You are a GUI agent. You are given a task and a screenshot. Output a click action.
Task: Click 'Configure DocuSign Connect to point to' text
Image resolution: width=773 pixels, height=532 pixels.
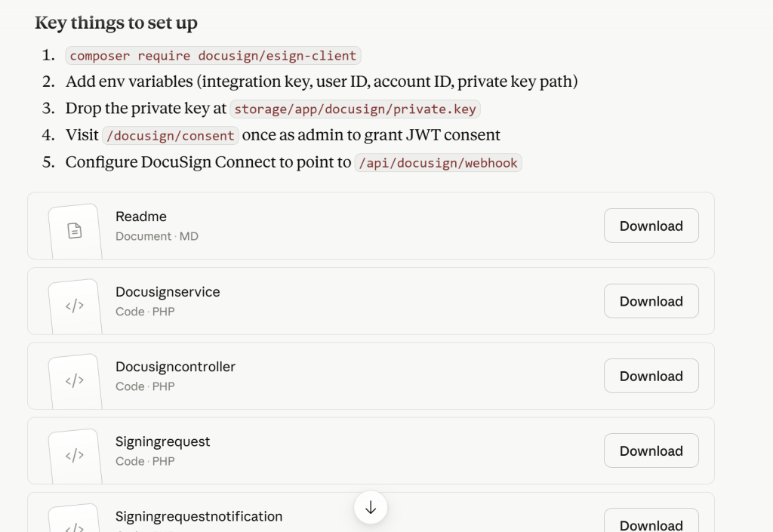coord(208,162)
